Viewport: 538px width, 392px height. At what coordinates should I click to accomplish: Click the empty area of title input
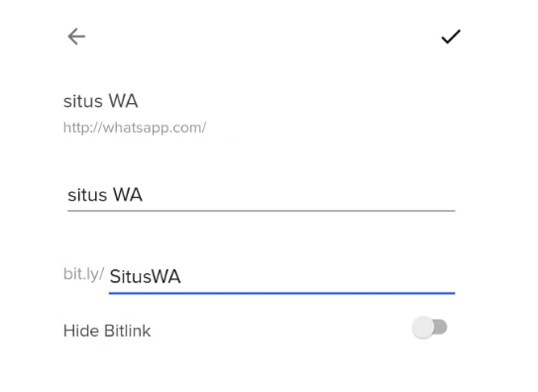[x=298, y=195]
